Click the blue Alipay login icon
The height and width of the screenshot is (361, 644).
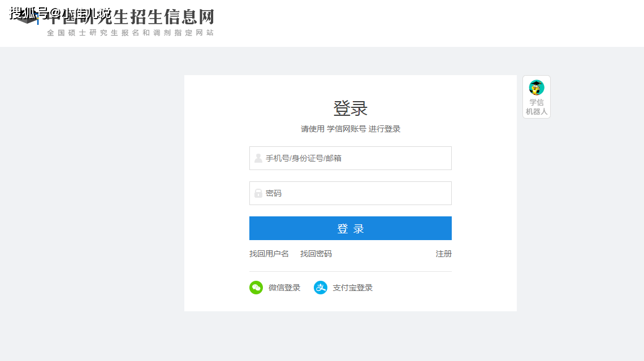(321, 288)
